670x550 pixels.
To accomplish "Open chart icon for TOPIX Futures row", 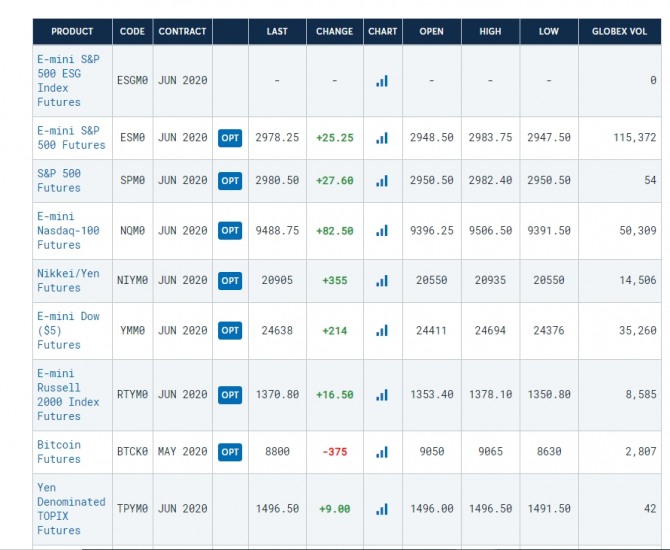I will 382,509.
